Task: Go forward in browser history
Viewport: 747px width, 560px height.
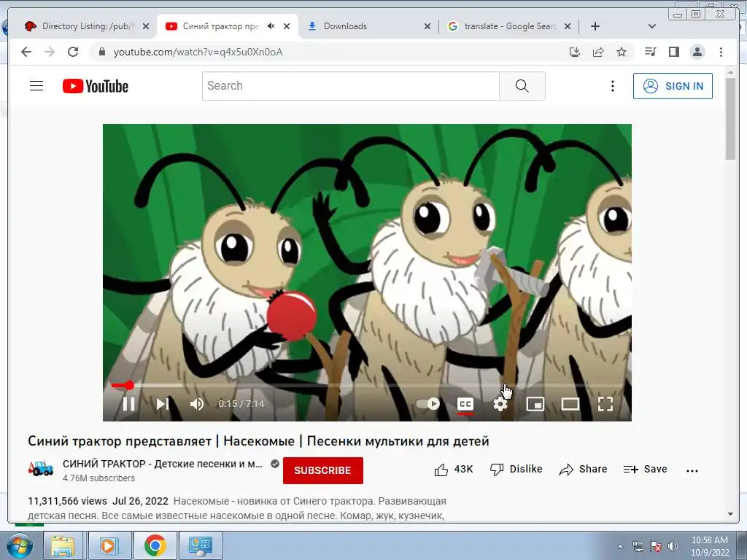Action: [x=50, y=52]
